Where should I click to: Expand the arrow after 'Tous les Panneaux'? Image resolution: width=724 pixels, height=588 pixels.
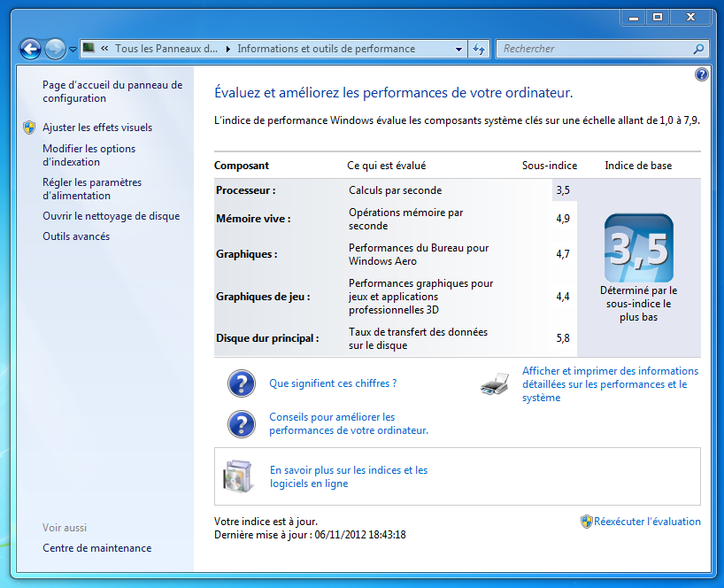227,50
